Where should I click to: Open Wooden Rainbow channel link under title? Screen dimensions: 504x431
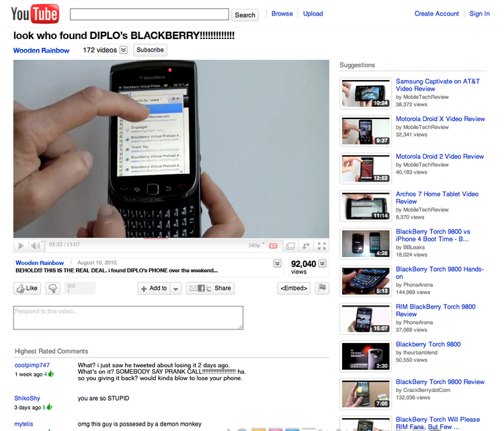[x=41, y=50]
